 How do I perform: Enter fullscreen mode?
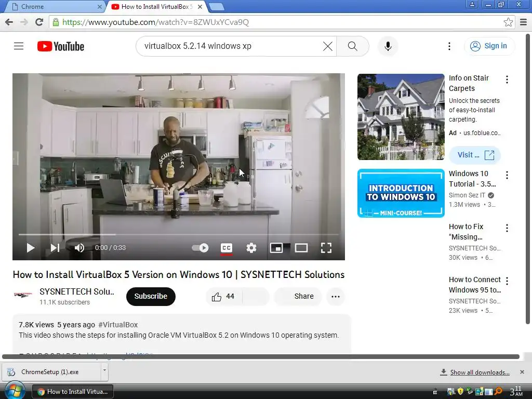pyautogui.click(x=326, y=248)
